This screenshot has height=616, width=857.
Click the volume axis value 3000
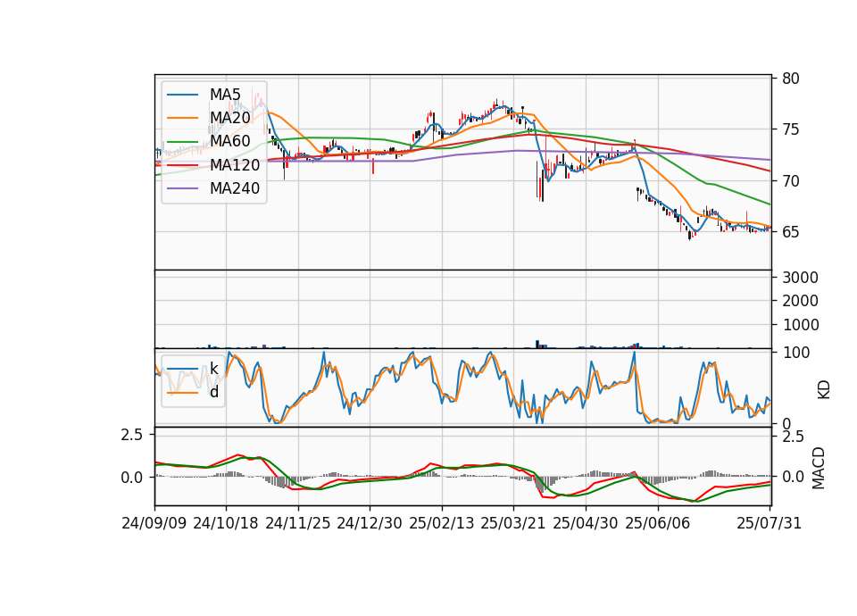click(800, 278)
